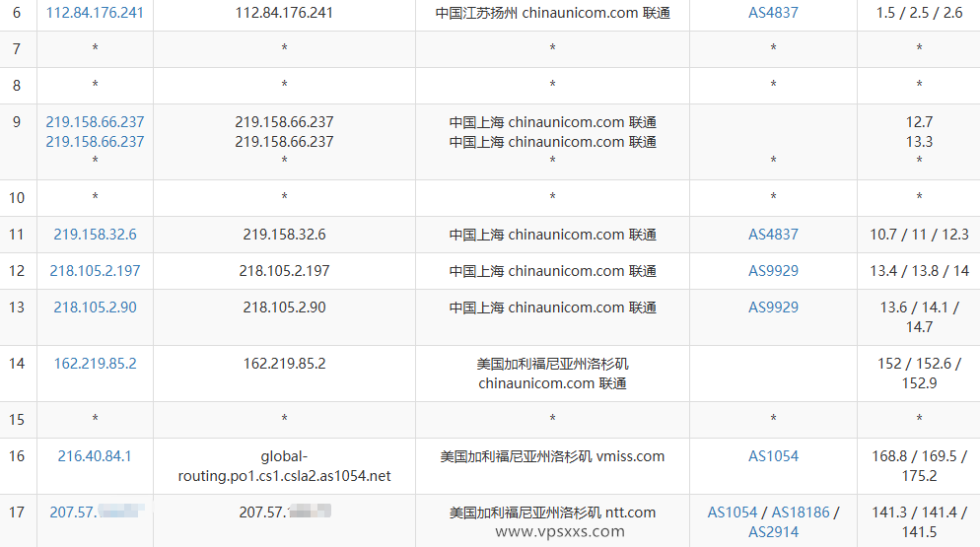Open IP link 162.219.85.2
Image resolution: width=980 pixels, height=547 pixels.
click(x=95, y=364)
